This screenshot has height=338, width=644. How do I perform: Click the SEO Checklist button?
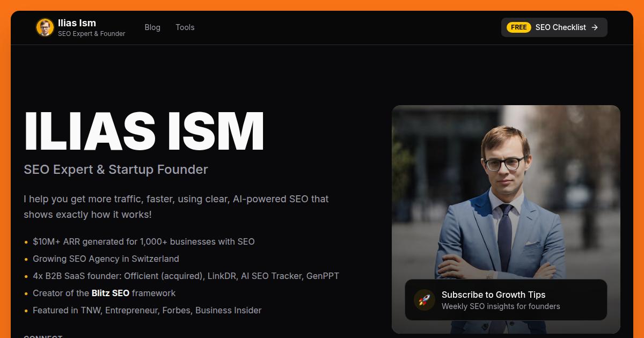point(554,27)
